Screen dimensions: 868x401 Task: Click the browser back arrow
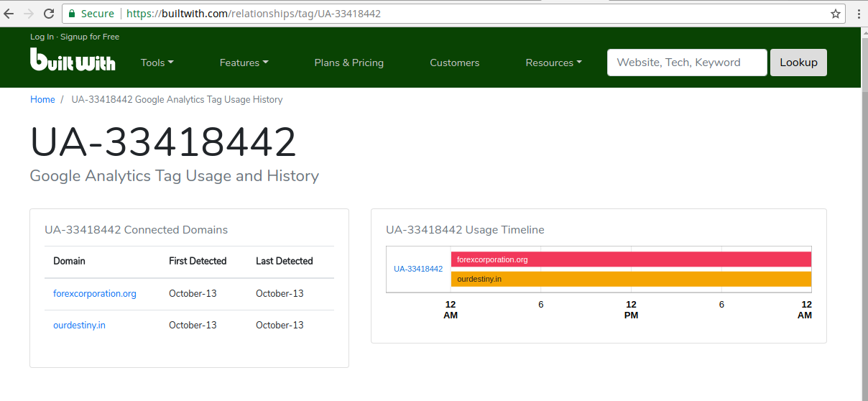(x=9, y=14)
